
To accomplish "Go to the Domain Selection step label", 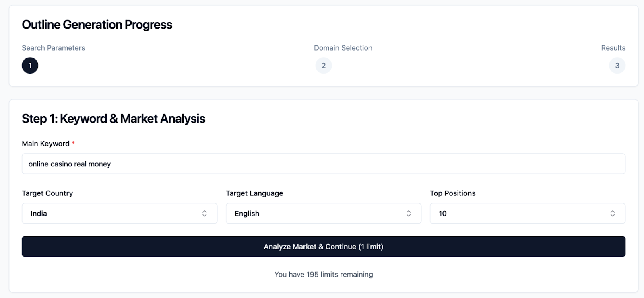I will click(343, 48).
